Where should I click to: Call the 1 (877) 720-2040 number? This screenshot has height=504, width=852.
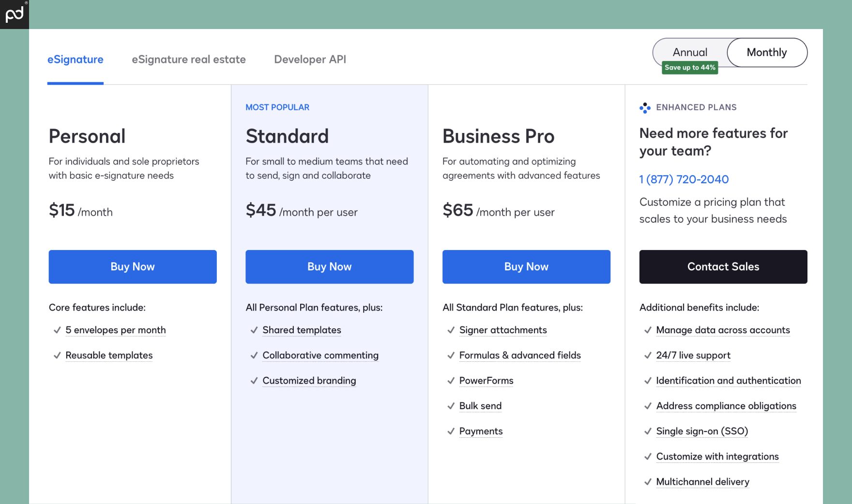[684, 179]
